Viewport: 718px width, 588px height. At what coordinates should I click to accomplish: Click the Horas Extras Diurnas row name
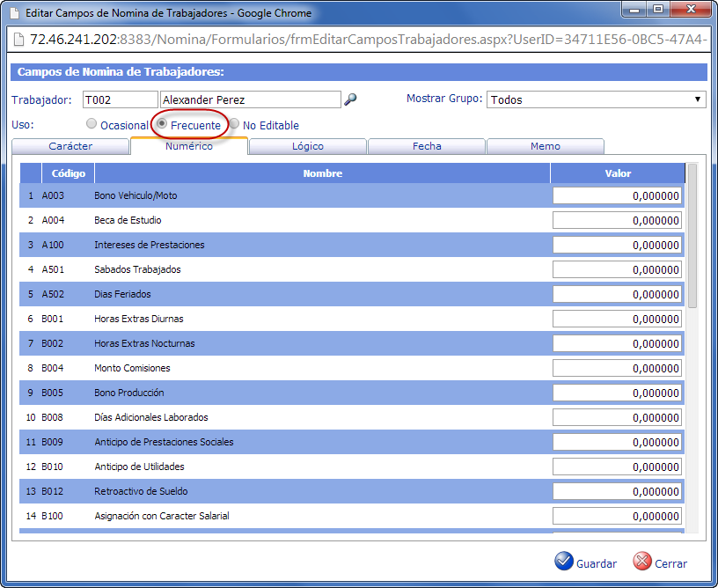coord(139,319)
